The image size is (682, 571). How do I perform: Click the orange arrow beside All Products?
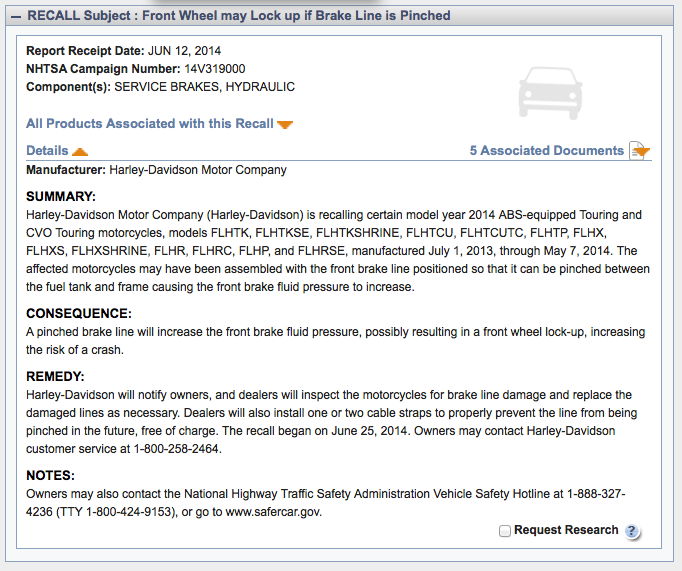tap(285, 125)
